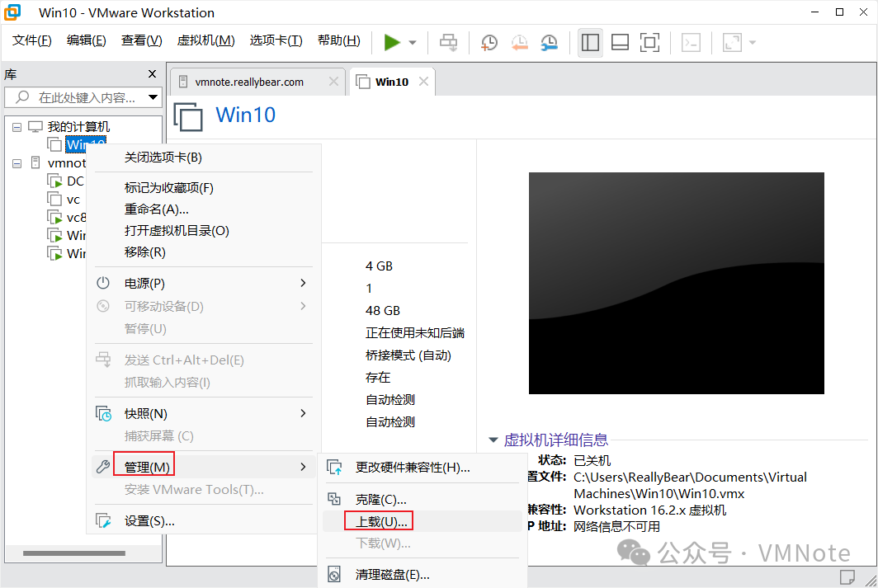Screen dimensions: 878x588
Task: Open the 文件(F) menu
Action: 32,41
